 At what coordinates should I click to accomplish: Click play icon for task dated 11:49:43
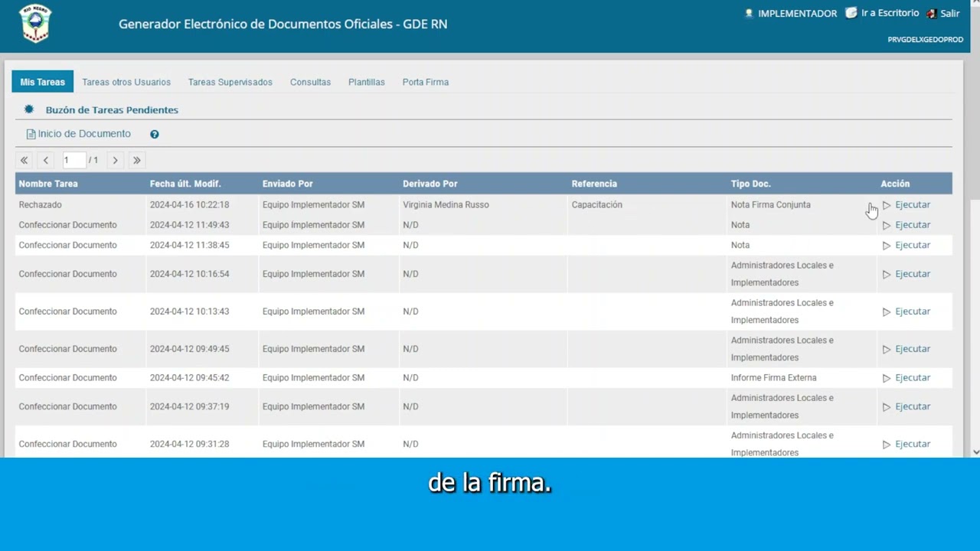point(887,225)
